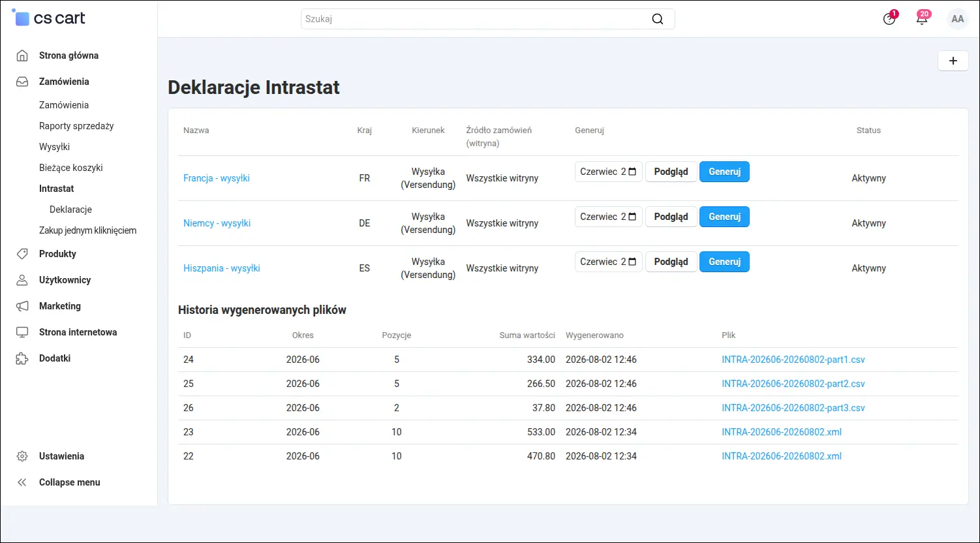Download INTRA-202606-20260802-part1.csv file
Image resolution: width=980 pixels, height=543 pixels.
793,360
